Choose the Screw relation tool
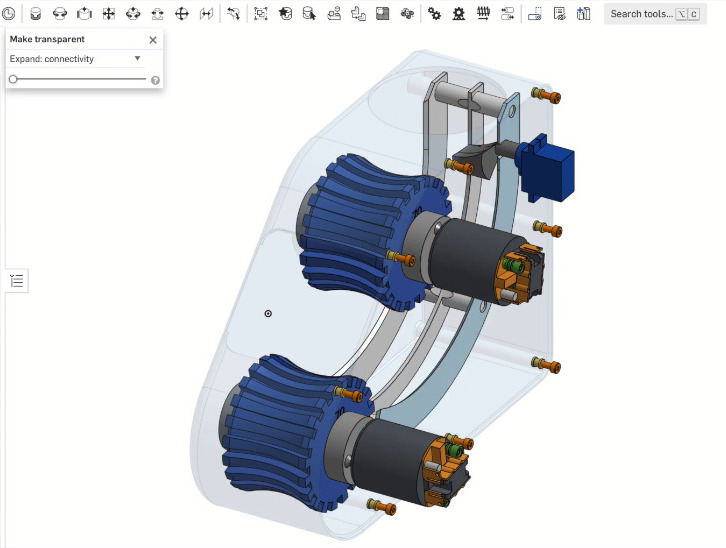Screen dimensions: 726x548 pyautogui.click(x=483, y=14)
